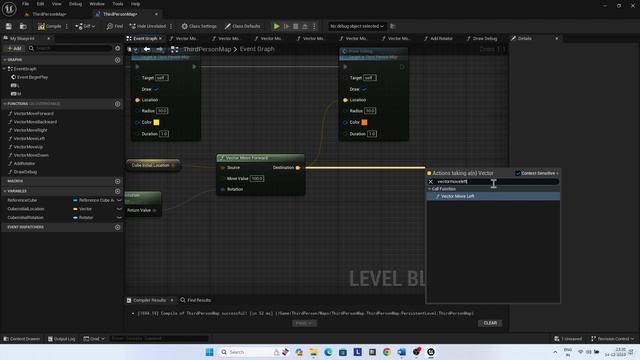This screenshot has width=640, height=360.
Task: Open the yellow Color swatch
Action: [x=156, y=122]
